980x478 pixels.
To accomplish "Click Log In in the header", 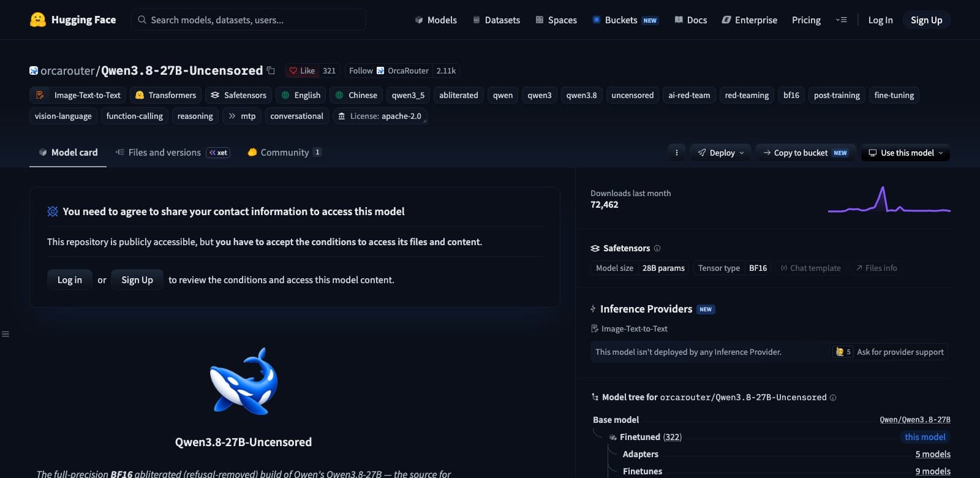I will tap(880, 20).
